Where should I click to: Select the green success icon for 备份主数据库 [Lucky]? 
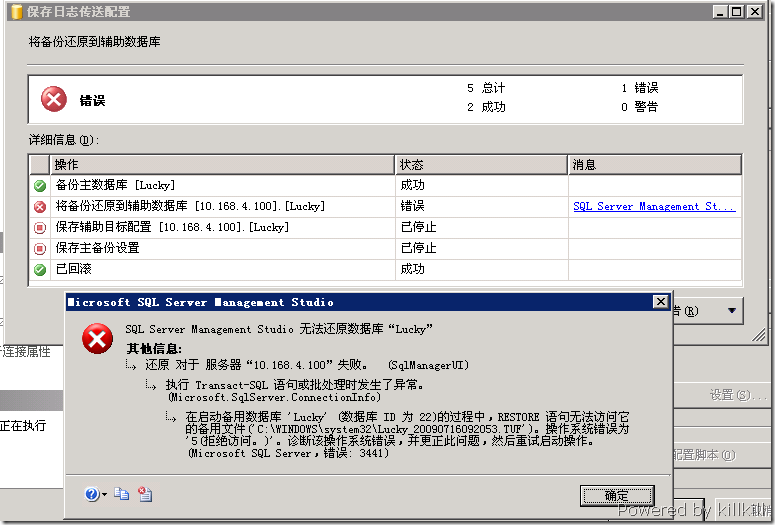pos(40,186)
